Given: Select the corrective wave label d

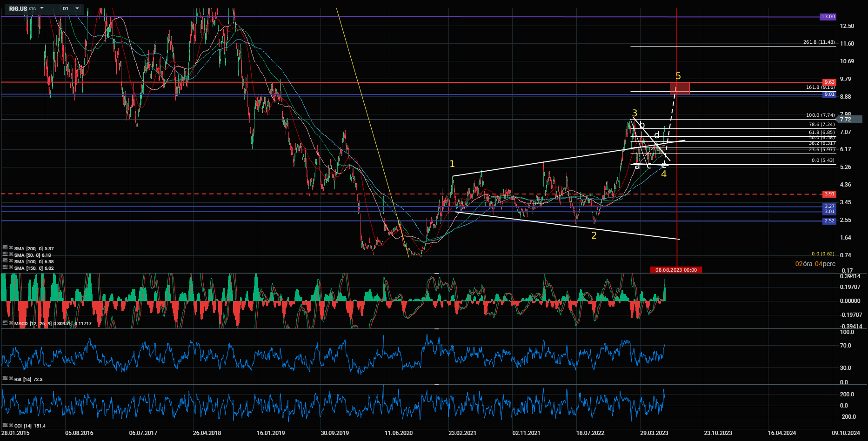Looking at the screenshot, I should point(657,135).
